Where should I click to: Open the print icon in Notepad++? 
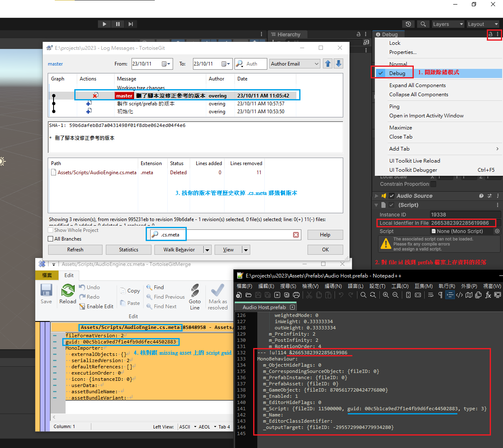[x=296, y=295]
